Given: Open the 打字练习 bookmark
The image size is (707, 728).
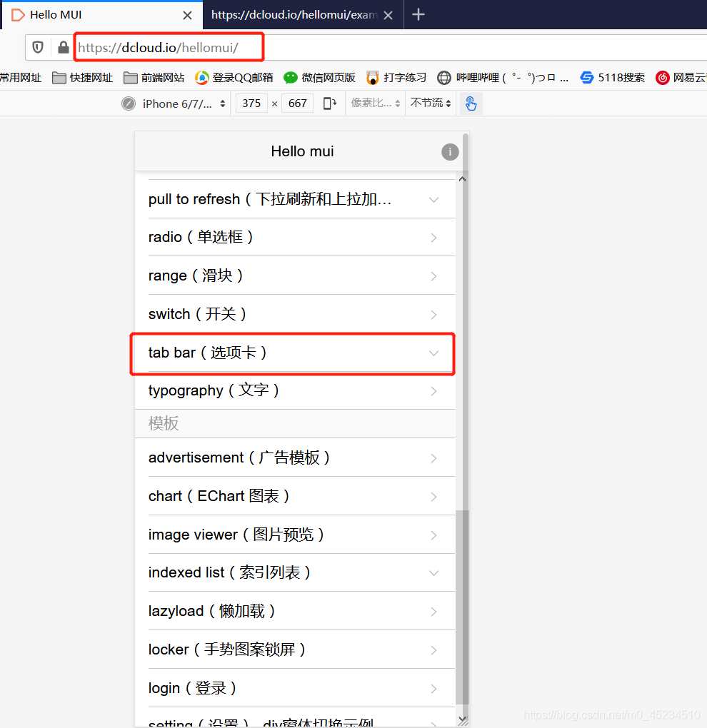Looking at the screenshot, I should [x=396, y=78].
